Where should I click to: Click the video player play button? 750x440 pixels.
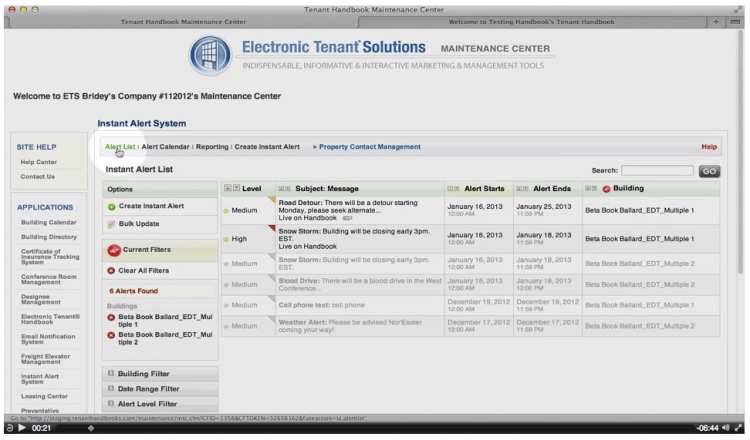(20, 428)
